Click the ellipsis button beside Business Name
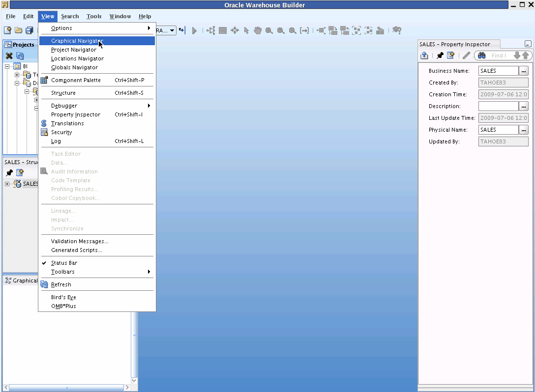The height and width of the screenshot is (392, 535). (524, 71)
